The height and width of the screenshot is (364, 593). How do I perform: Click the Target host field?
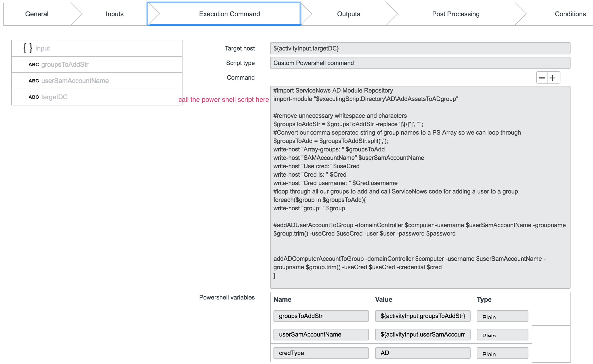click(x=420, y=48)
